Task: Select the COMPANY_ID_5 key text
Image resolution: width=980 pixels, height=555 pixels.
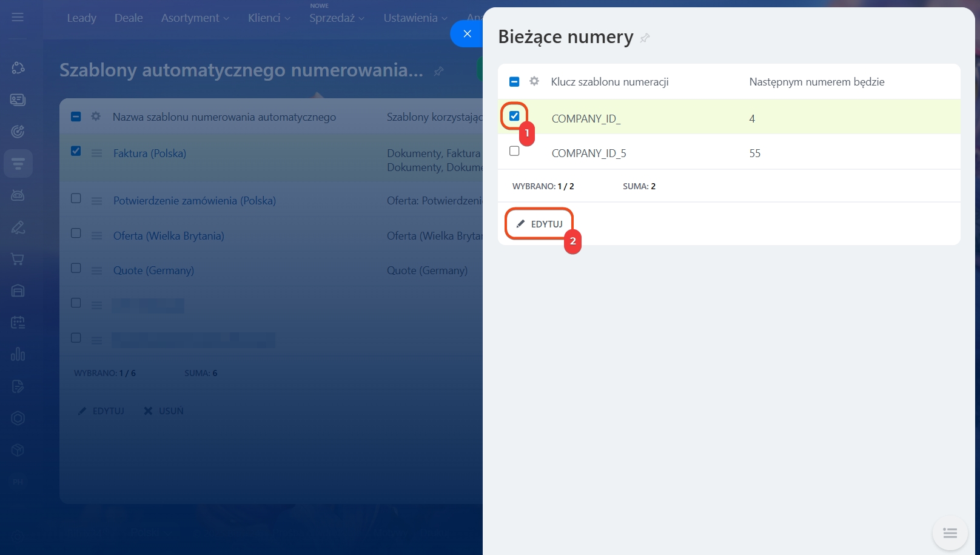Action: click(589, 153)
